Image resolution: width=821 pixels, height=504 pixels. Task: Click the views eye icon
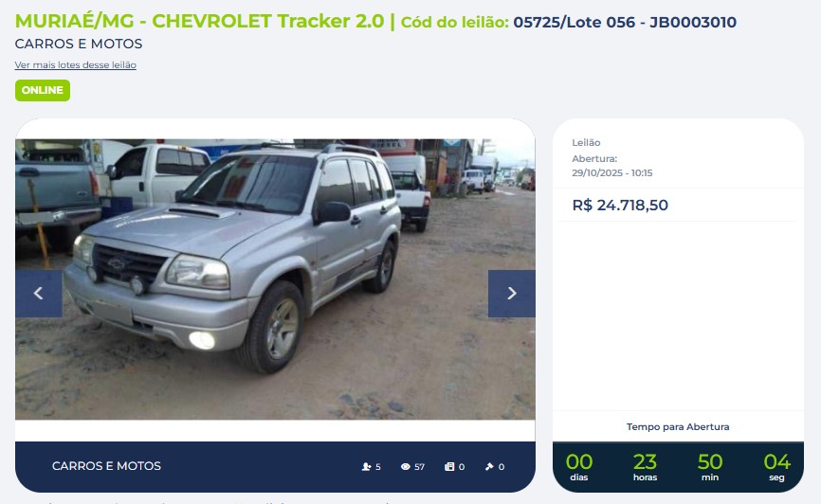405,466
